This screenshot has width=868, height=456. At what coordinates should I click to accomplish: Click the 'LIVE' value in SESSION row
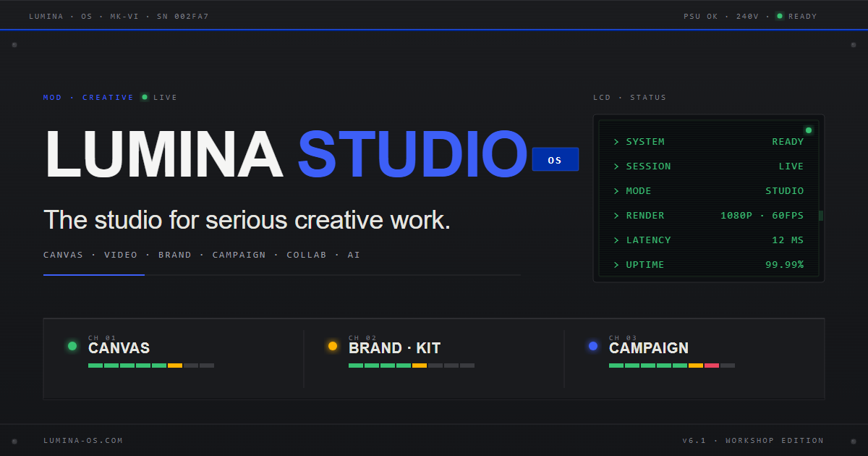791,166
